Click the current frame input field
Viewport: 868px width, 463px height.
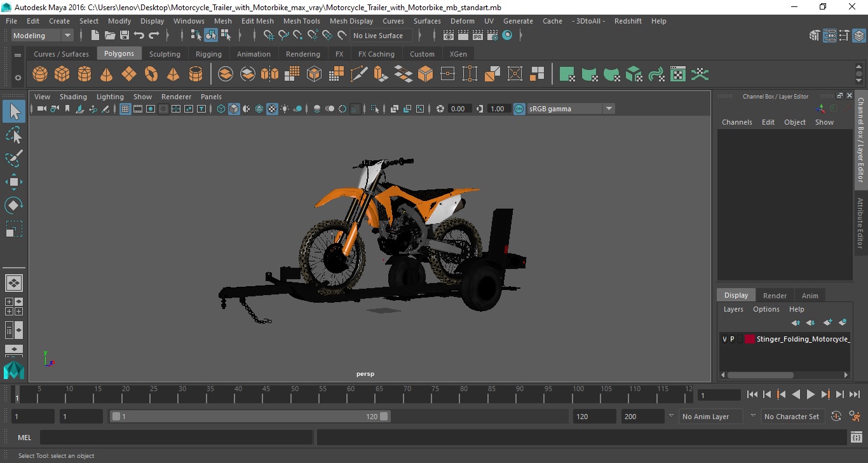tap(719, 395)
